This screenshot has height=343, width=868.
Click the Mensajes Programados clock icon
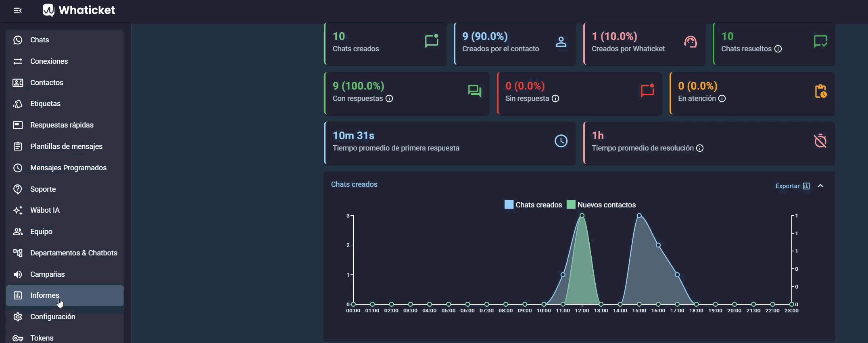[x=18, y=168]
